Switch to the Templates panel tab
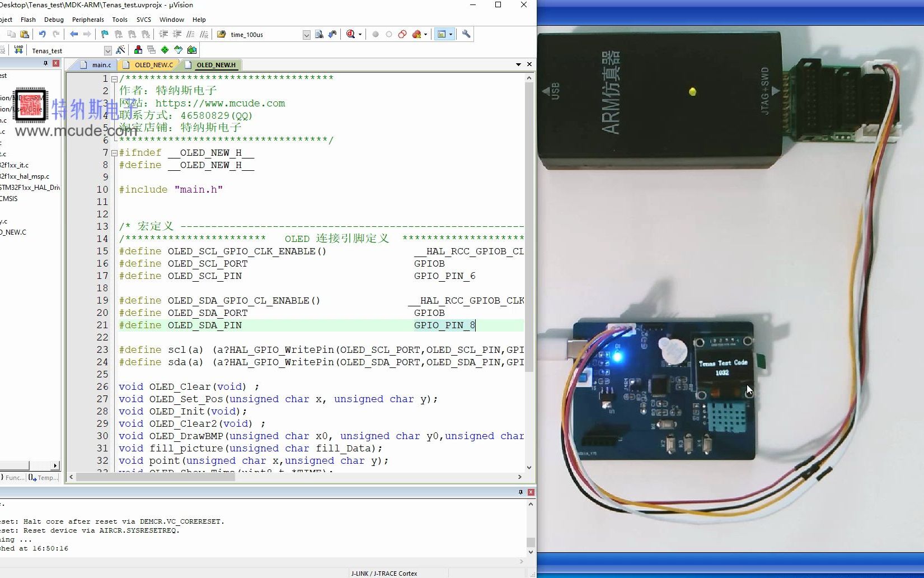924x578 pixels. coord(43,478)
